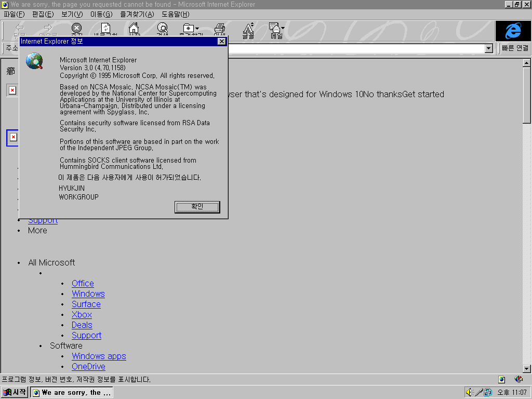Click the Stop toolbar icon
Viewport: 532px width, 399px height.
coord(77,28)
